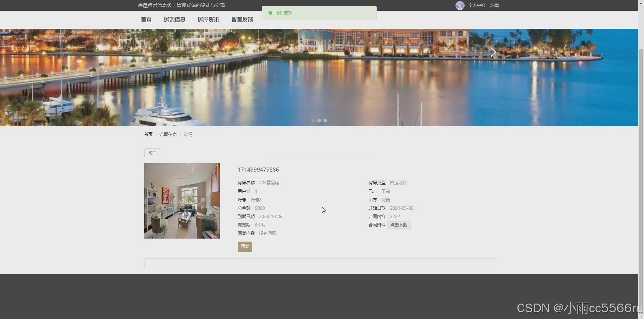Viewport: 644px width, 319px height.
Task: Click 王莉 party B name
Action: (x=386, y=191)
